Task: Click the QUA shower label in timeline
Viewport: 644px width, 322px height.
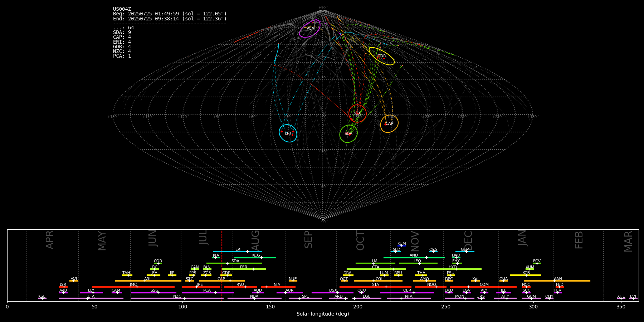Action: (x=503, y=279)
